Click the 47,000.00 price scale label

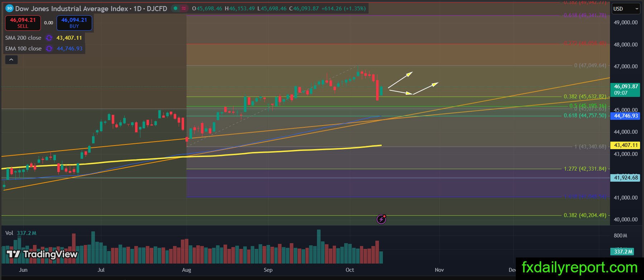(x=625, y=67)
